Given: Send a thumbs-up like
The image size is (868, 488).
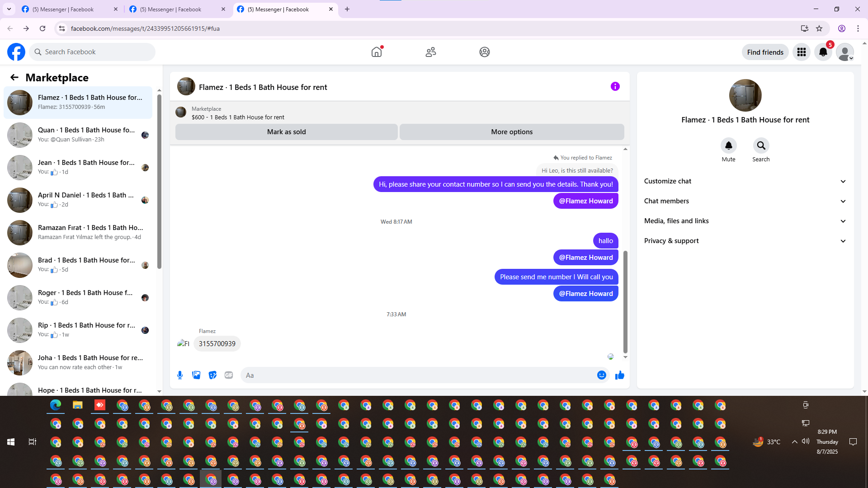Looking at the screenshot, I should pos(619,375).
